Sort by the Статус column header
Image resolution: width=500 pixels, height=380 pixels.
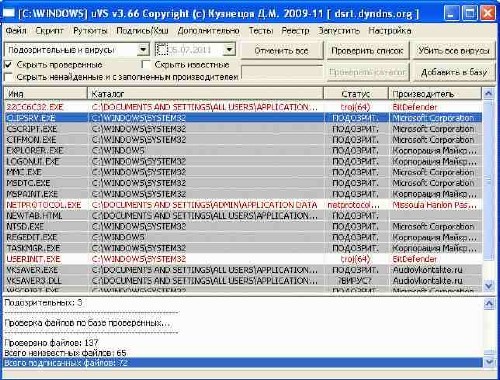click(356, 94)
